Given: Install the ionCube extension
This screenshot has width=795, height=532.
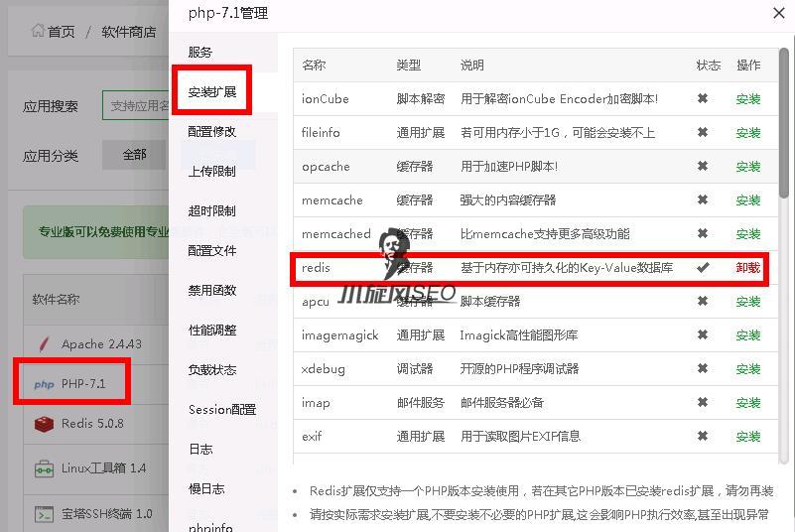Looking at the screenshot, I should [748, 99].
